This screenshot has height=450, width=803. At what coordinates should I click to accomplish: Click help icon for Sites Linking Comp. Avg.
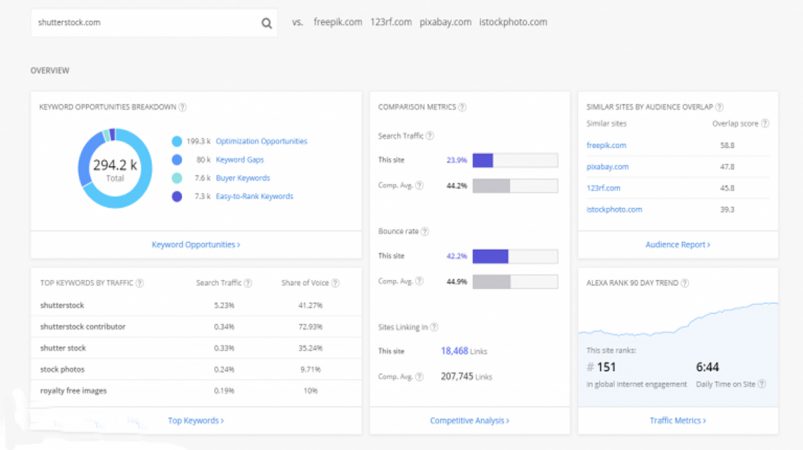click(x=419, y=377)
